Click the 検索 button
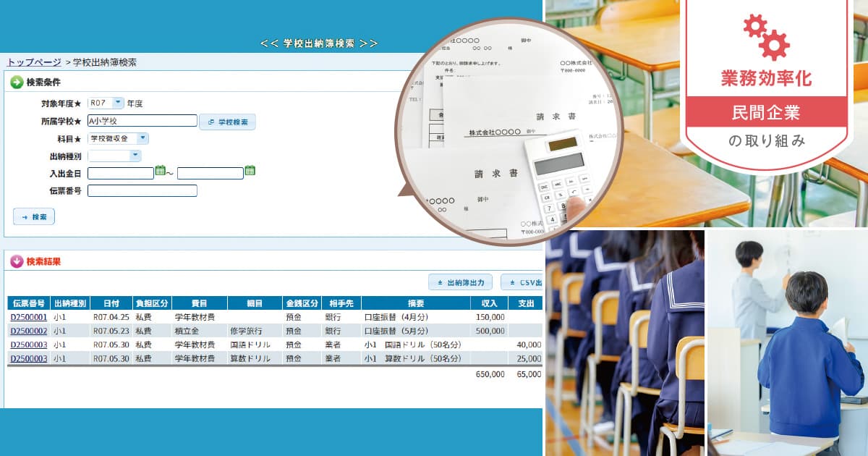868x456 pixels. (x=34, y=216)
